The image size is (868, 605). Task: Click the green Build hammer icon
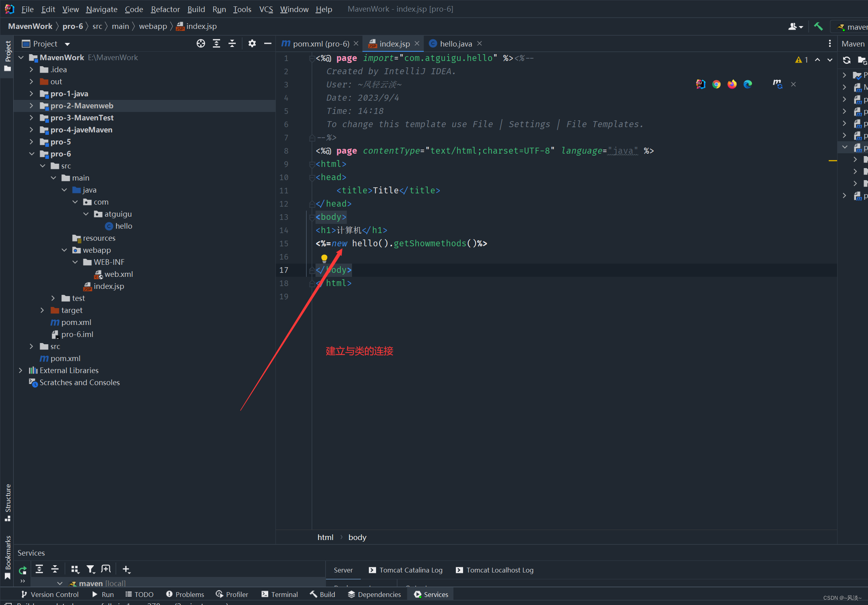[818, 26]
